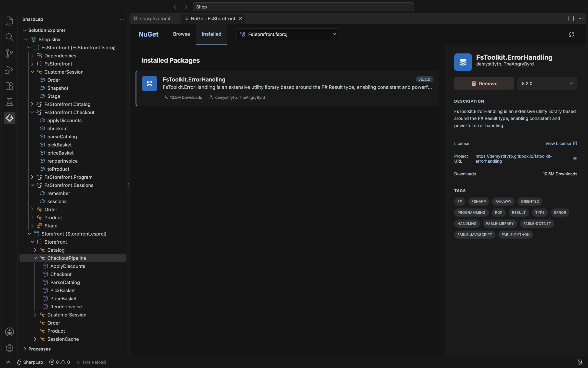588x368 pixels.
Task: Click the NuGet heading logo
Action: click(148, 34)
